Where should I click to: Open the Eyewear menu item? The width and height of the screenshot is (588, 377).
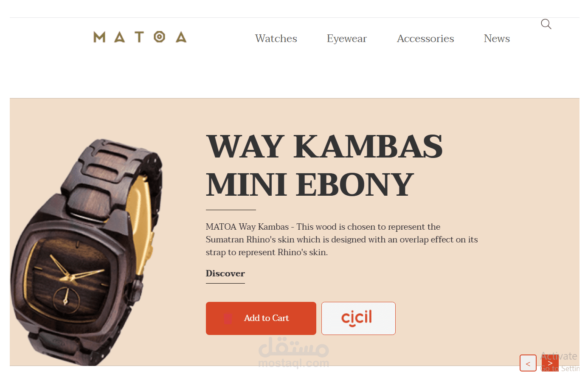coord(346,39)
